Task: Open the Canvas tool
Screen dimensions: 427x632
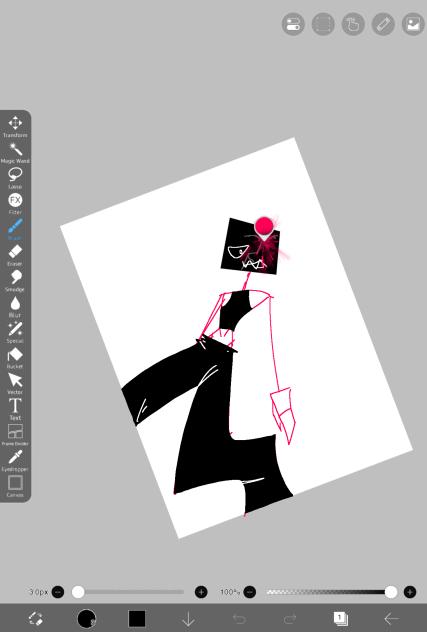Action: (15, 486)
